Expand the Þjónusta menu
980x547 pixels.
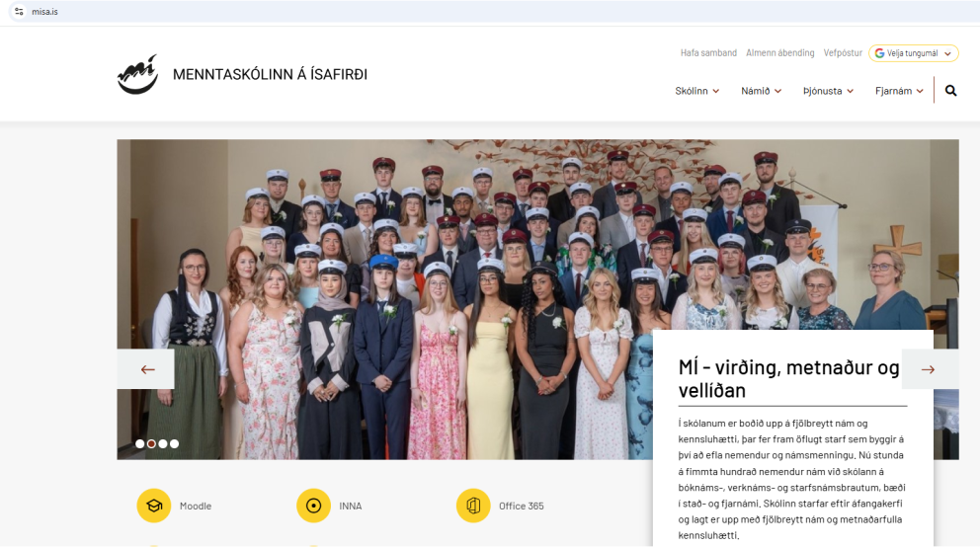click(x=828, y=91)
